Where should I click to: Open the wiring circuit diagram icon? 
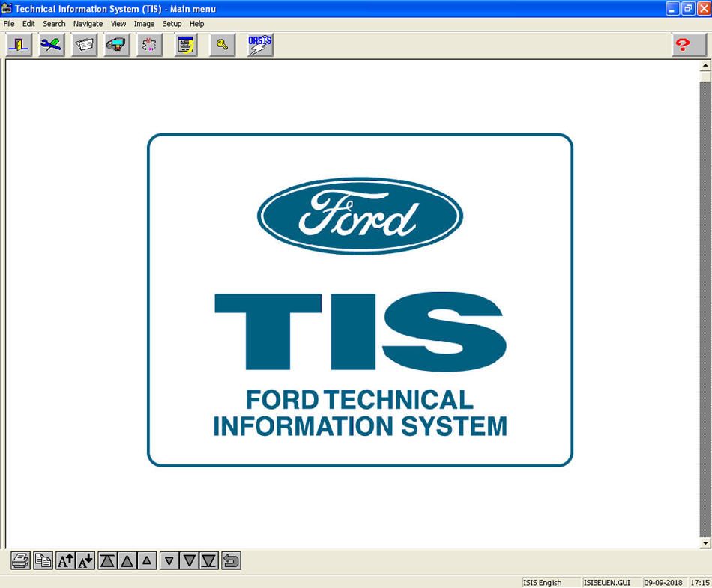pyautogui.click(x=149, y=45)
